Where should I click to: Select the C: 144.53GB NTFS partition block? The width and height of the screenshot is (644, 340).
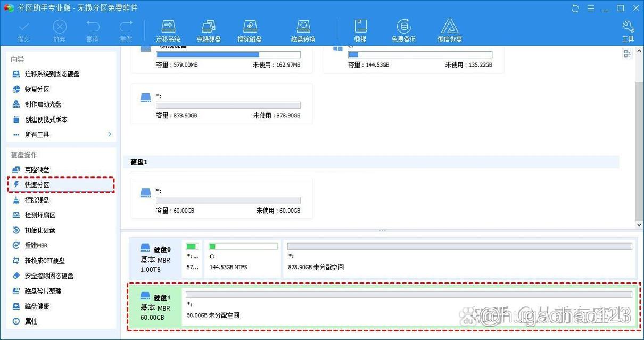pyautogui.click(x=243, y=258)
